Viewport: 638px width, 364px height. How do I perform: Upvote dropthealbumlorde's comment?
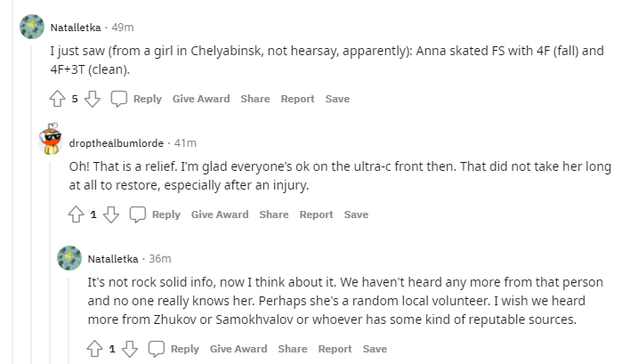tap(77, 214)
